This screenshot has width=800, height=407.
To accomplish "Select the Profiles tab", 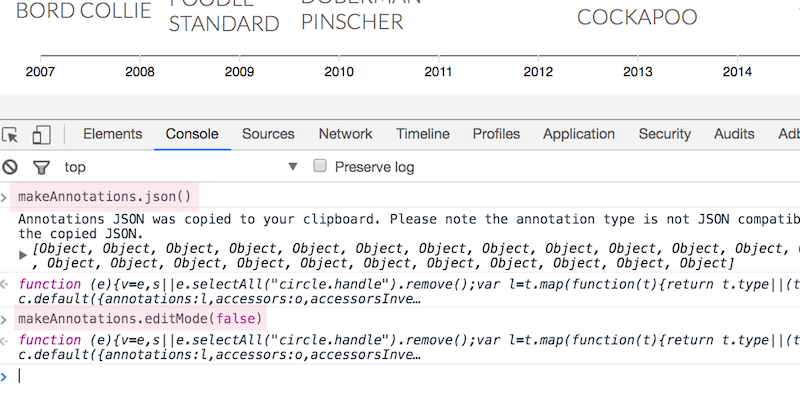I will click(x=496, y=134).
